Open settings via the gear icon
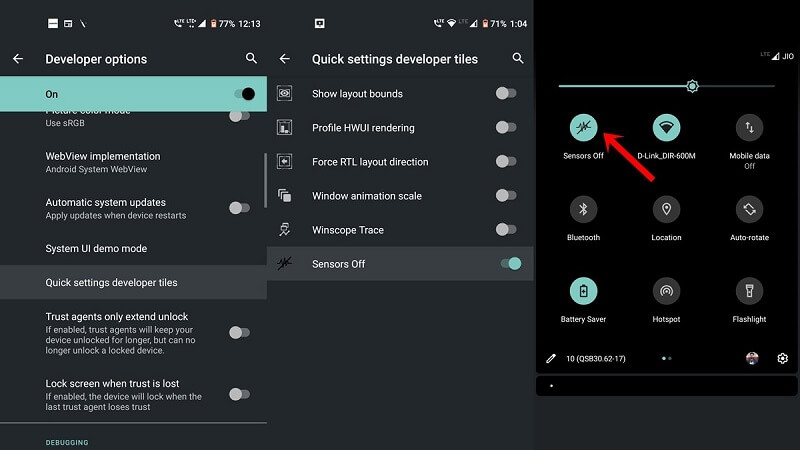 pos(782,358)
